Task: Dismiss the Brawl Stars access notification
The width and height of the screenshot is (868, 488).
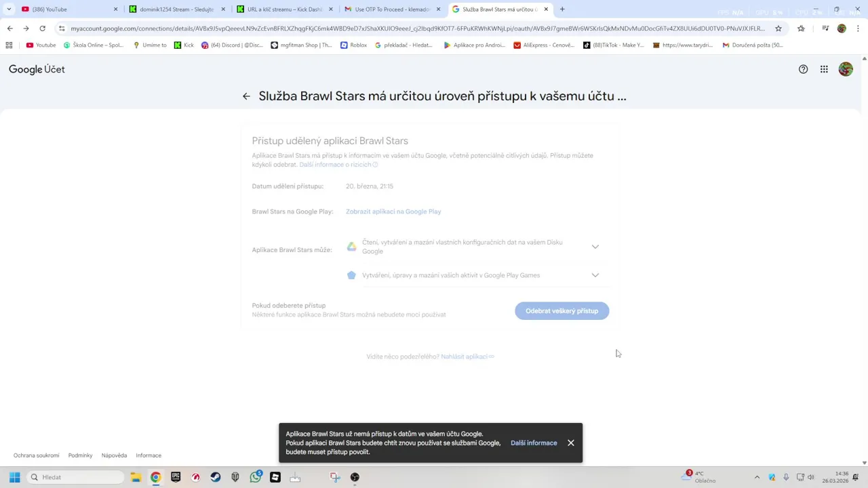Action: [x=571, y=443]
